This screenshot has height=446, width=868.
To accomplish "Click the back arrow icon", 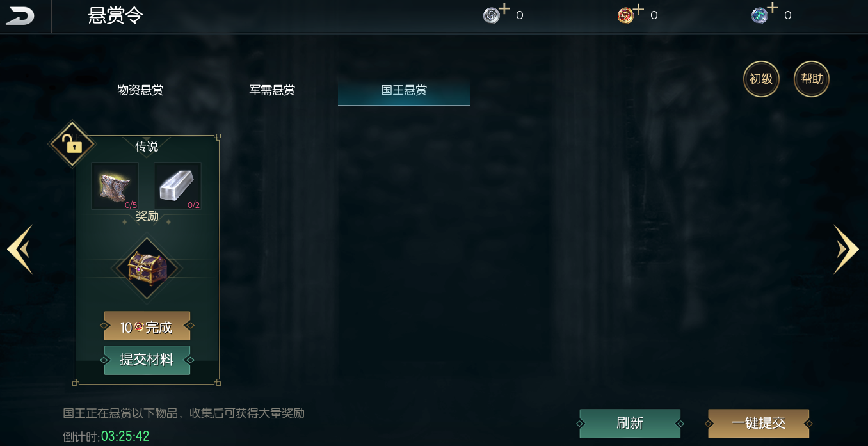I will pyautogui.click(x=20, y=16).
